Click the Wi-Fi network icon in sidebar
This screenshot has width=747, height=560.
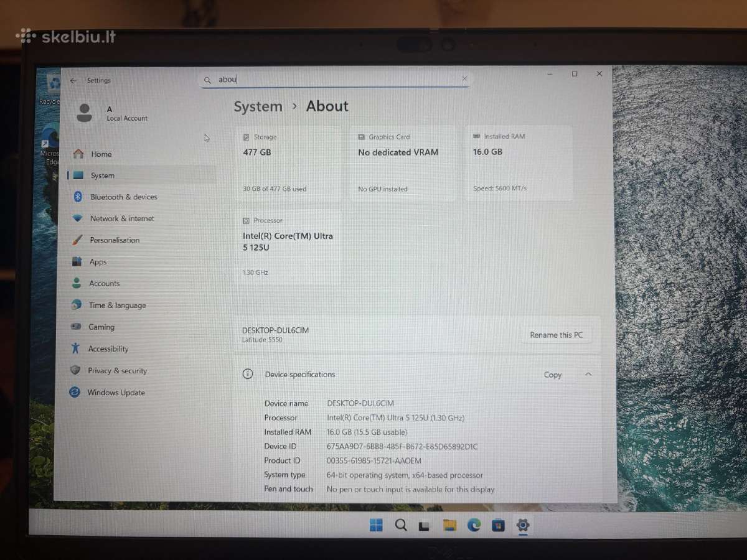(77, 218)
